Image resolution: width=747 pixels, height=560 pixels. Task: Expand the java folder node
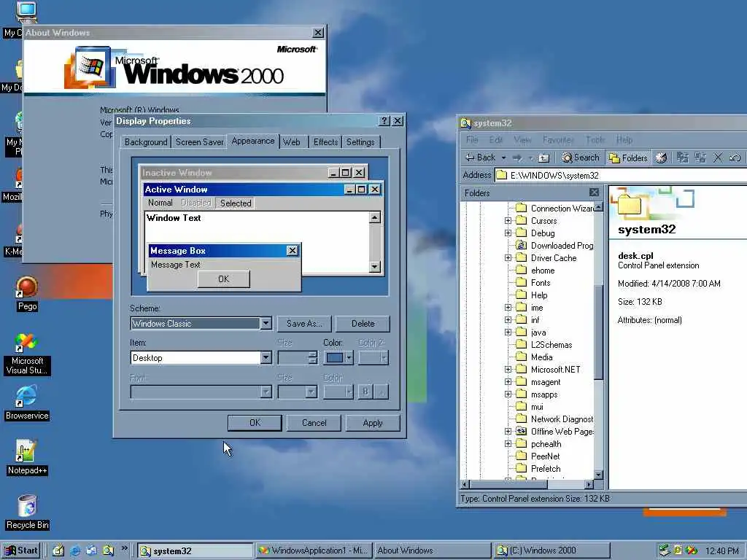pyautogui.click(x=508, y=332)
